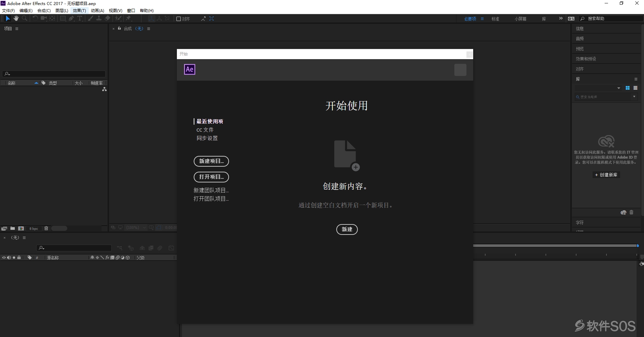Viewport: 644px width, 337px height.
Task: Open the 必要项 workspace menu
Action: click(x=482, y=19)
